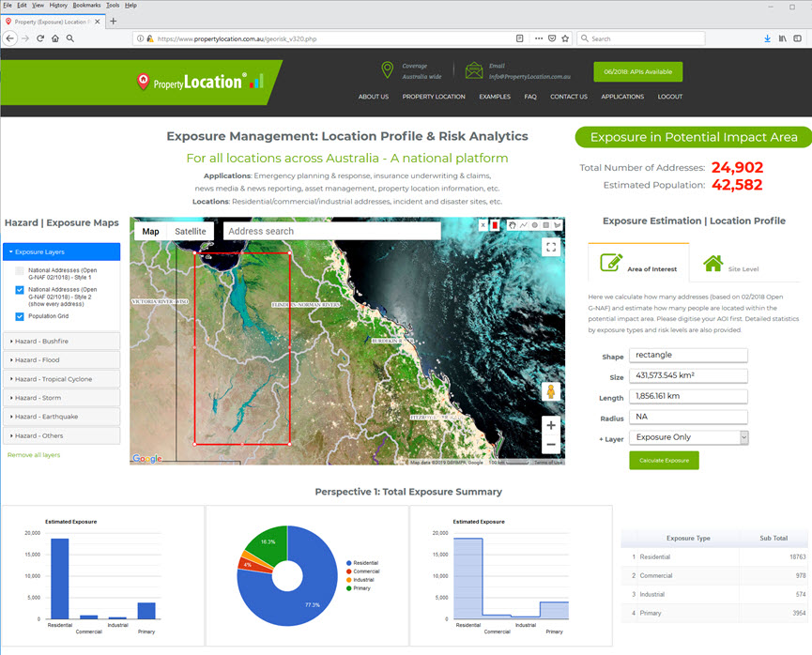The height and width of the screenshot is (655, 812).
Task: Select the hand pan tool on map
Action: [x=513, y=225]
